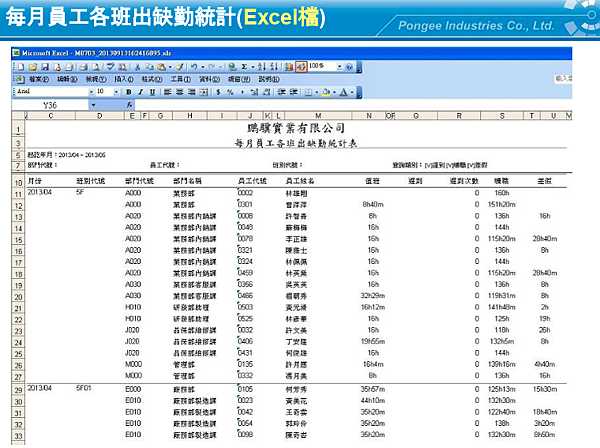The image size is (600, 448).
Task: Run the Spelling check icon
Action: tap(110, 67)
